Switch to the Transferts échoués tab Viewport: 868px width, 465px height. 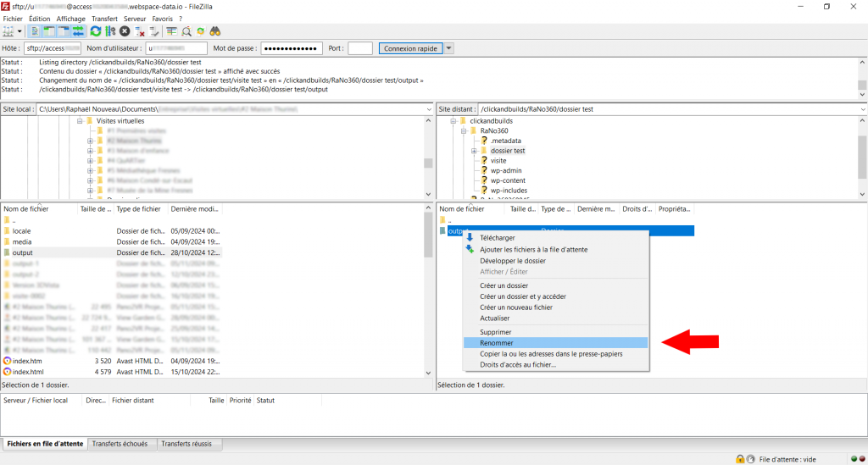coord(122,444)
